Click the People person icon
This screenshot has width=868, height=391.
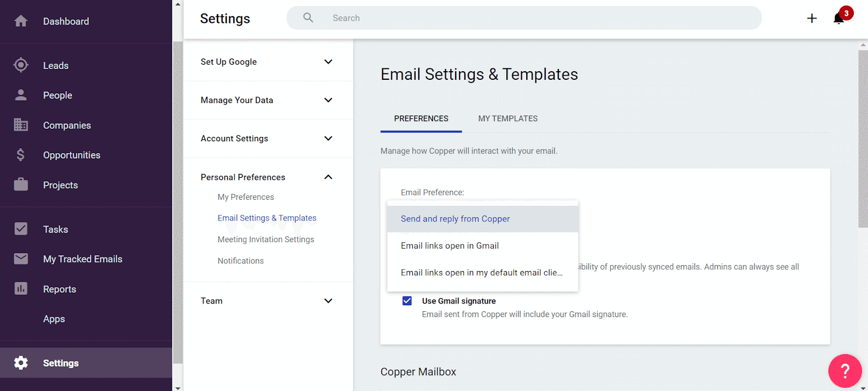[21, 95]
